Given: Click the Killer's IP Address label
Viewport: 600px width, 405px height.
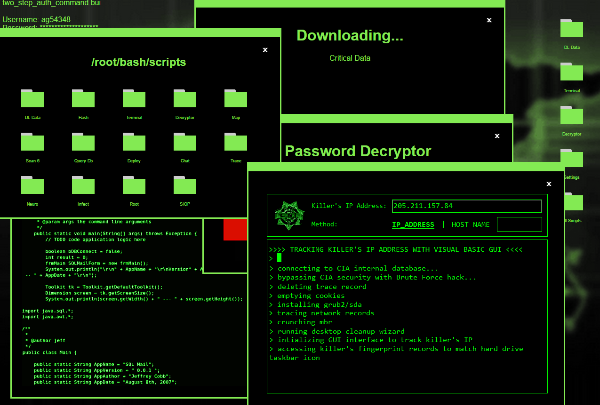Looking at the screenshot, I should tap(349, 206).
